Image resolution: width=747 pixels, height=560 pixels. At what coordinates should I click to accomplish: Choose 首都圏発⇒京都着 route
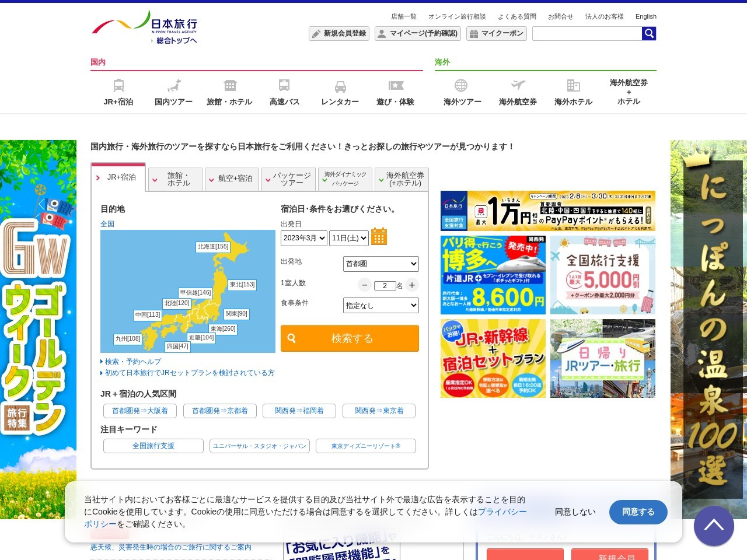pos(220,411)
